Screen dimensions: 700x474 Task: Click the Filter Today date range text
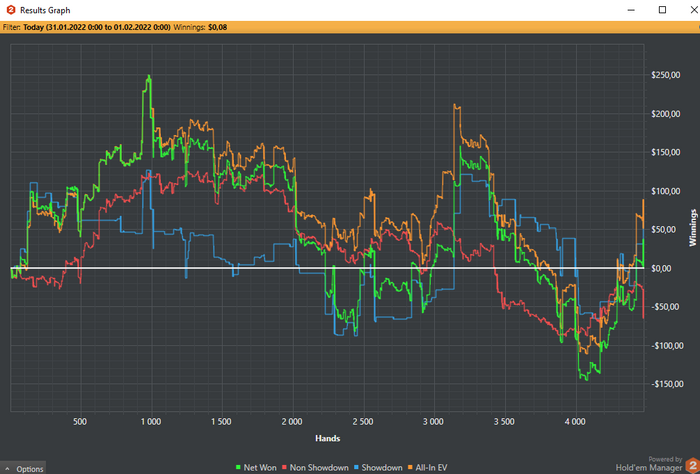coord(96,27)
